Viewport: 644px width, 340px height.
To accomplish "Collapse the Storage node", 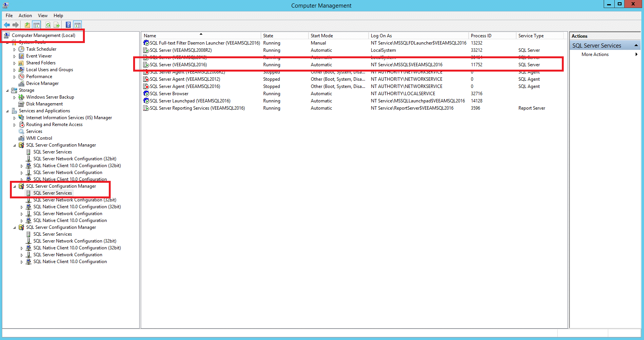I will point(7,91).
